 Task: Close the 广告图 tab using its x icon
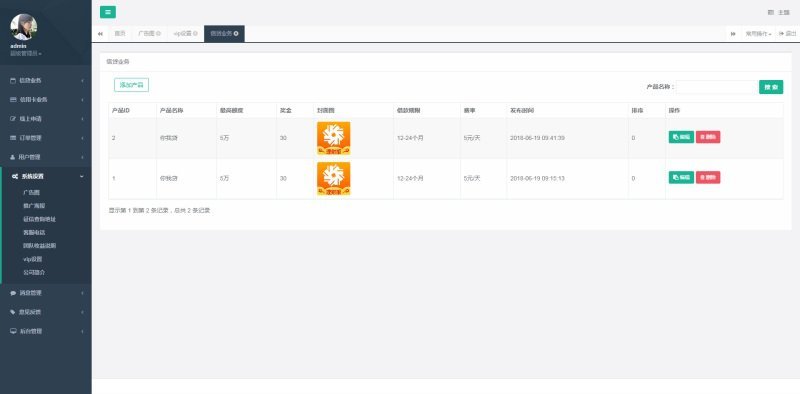click(159, 34)
